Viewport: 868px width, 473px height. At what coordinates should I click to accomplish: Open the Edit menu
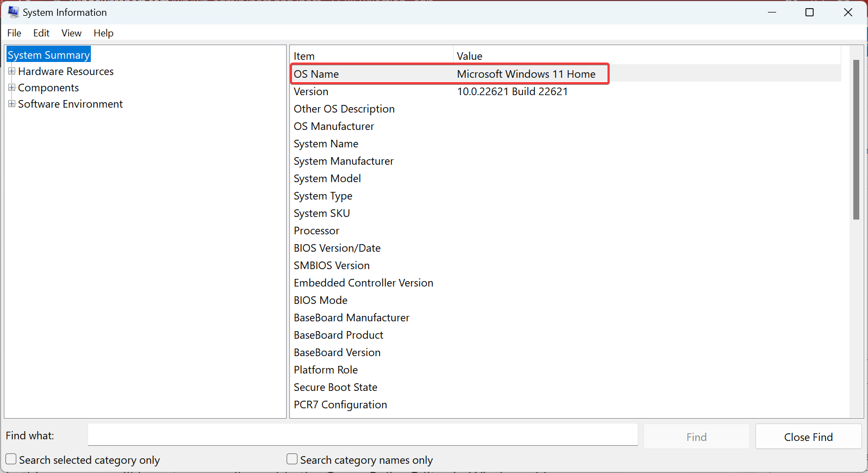coord(41,33)
